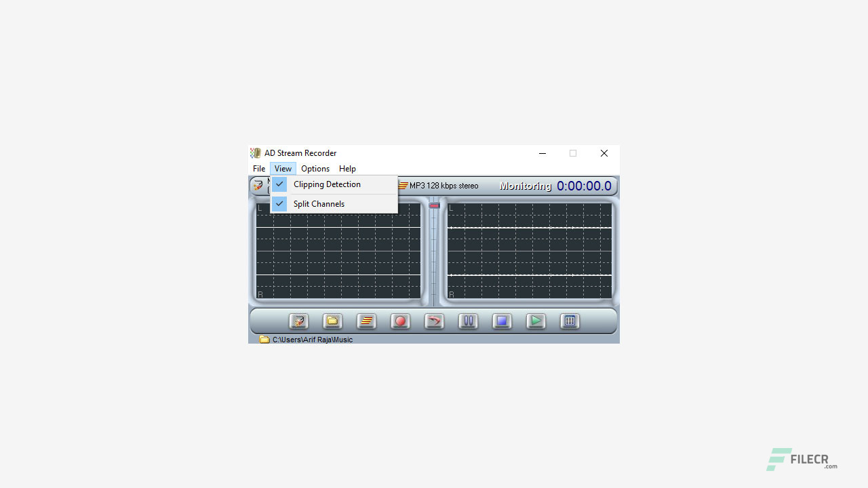Start recording with the red Record button
The height and width of the screenshot is (488, 868).
(400, 321)
